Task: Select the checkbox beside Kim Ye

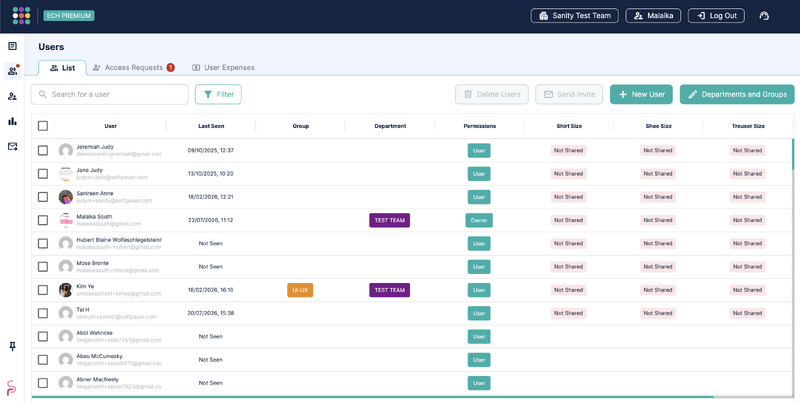Action: [x=43, y=290]
